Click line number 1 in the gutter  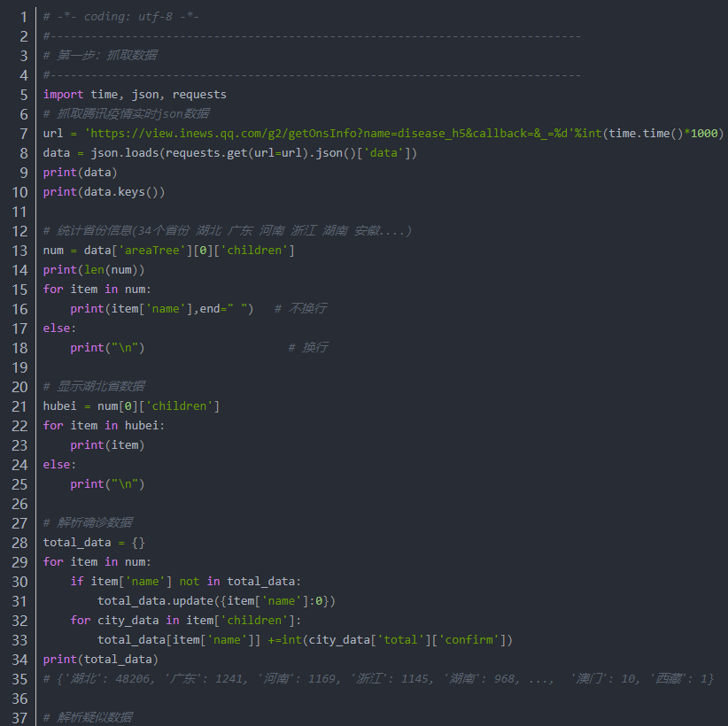(24, 17)
